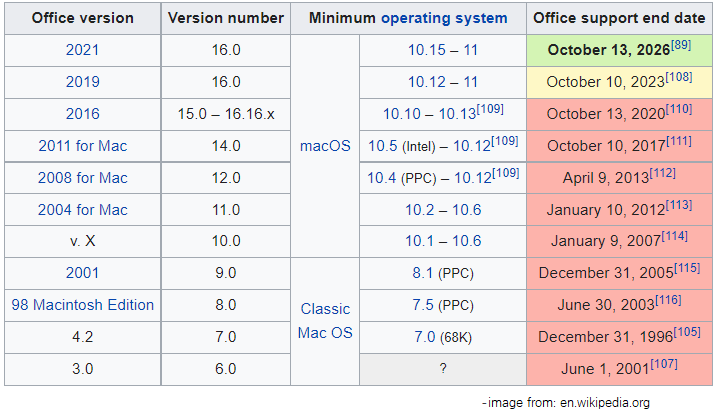
Task: Select version number 16.0 in the 2019 row
Action: pos(226,82)
